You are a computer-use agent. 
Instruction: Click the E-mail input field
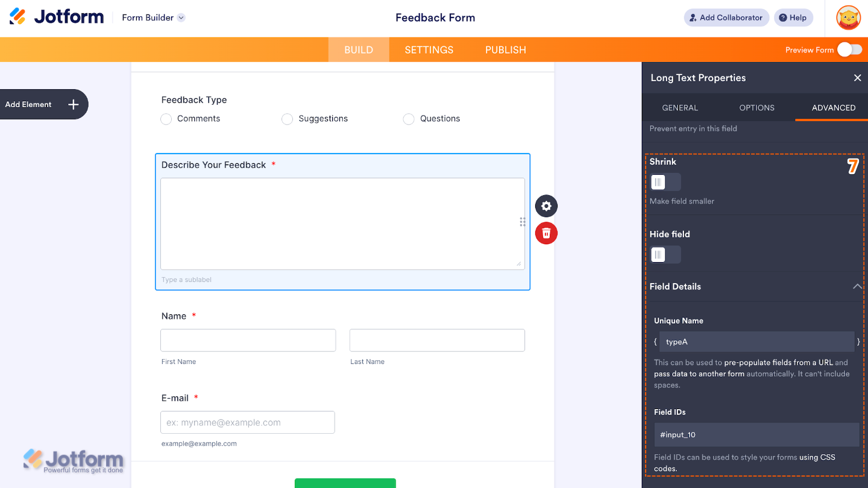[247, 422]
